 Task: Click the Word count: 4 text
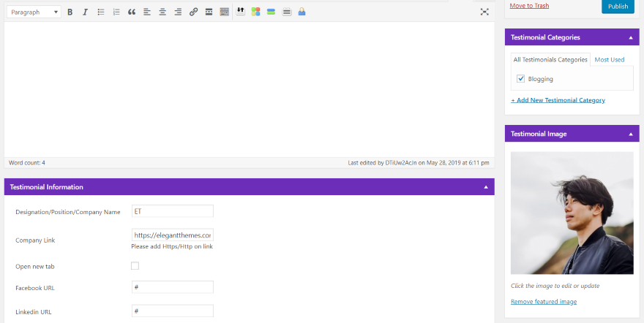26,163
